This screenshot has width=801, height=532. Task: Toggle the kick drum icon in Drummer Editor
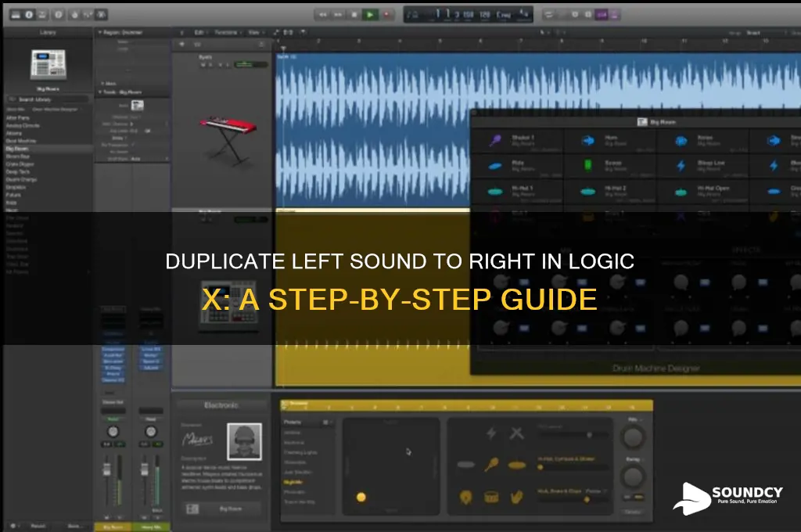pos(465,497)
